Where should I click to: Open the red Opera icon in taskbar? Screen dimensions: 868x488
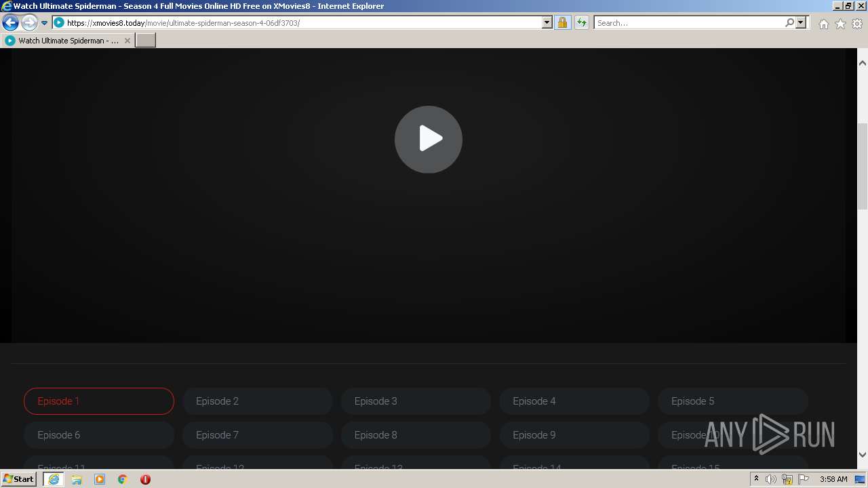tap(145, 479)
